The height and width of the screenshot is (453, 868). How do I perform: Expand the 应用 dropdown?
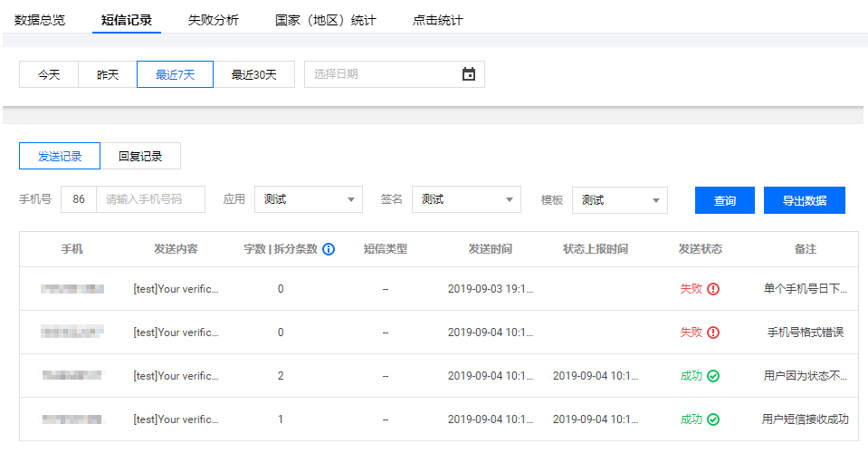coord(308,199)
